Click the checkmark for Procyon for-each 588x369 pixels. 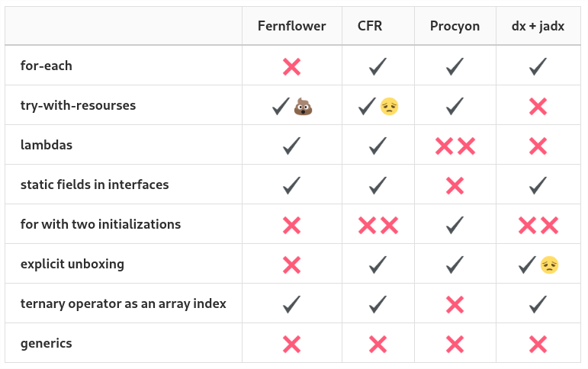[x=455, y=66]
